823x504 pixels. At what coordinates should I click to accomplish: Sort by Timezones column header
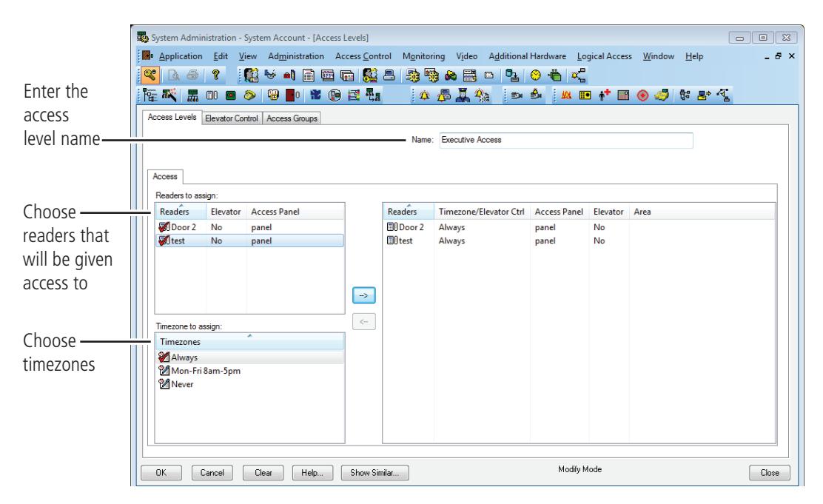(250, 342)
